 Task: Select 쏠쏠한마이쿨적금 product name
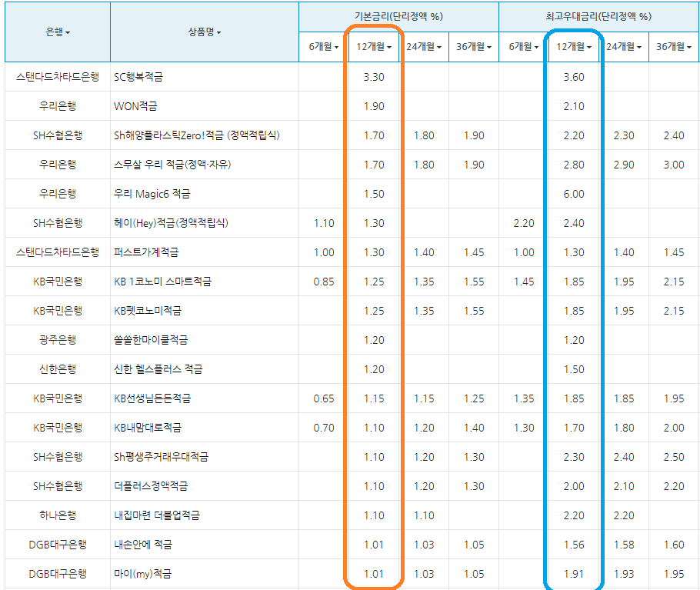(151, 340)
